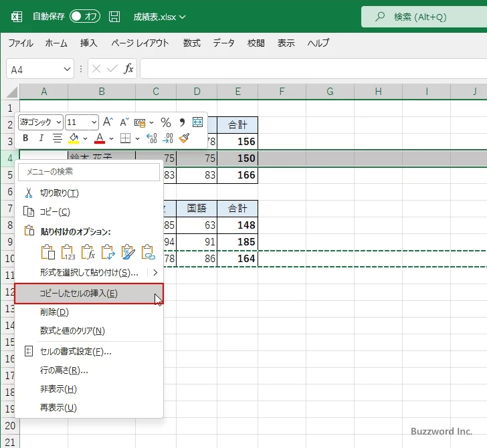Click the accounting number format icon
This screenshot has height=448, width=487.
140,122
